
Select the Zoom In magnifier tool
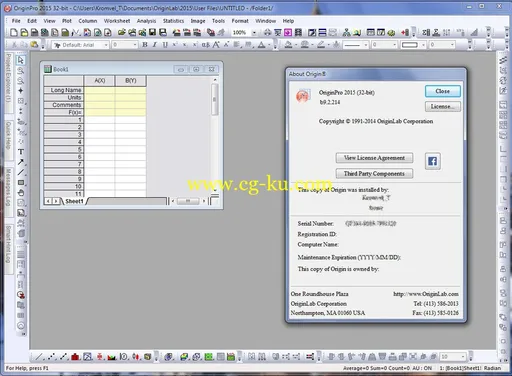click(21, 70)
